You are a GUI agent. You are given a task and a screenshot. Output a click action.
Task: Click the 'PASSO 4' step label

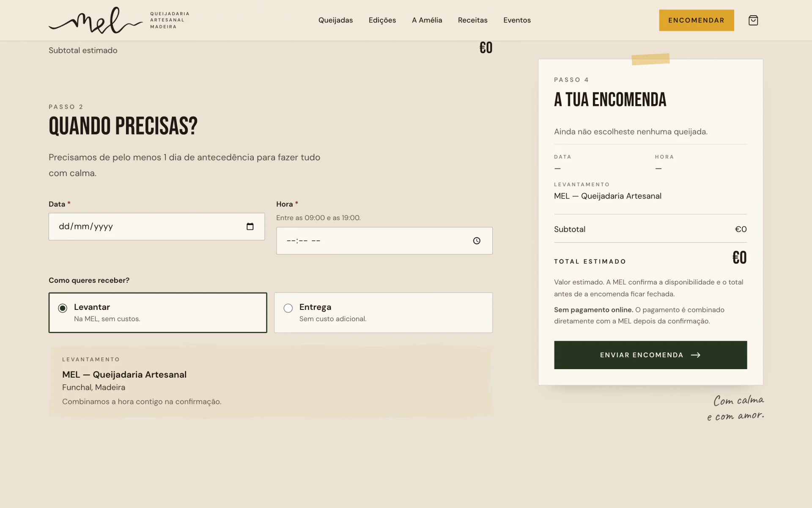(x=571, y=80)
